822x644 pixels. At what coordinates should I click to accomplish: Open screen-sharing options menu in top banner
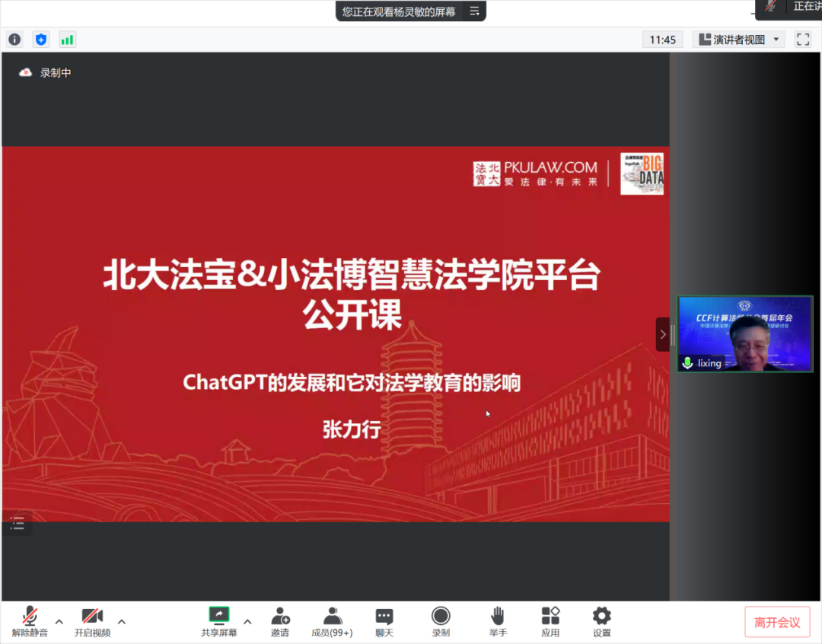point(474,11)
